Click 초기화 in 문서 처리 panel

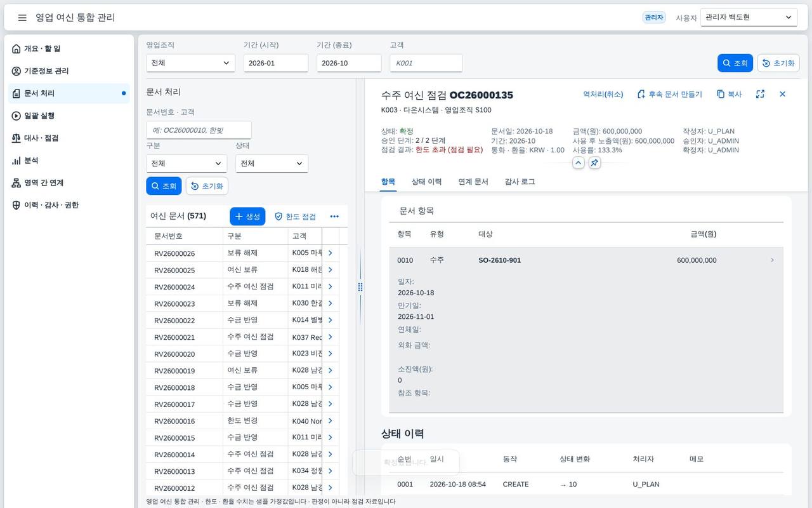207,186
